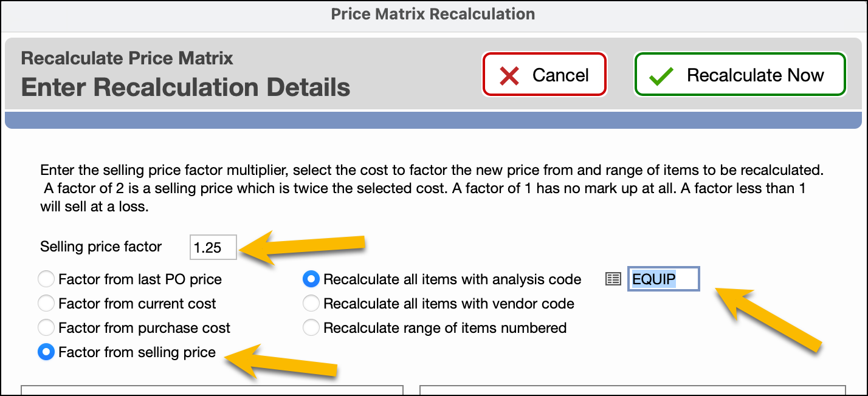Viewport: 868px width, 396px height.
Task: Select Factor from selling price radio
Action: 46,352
